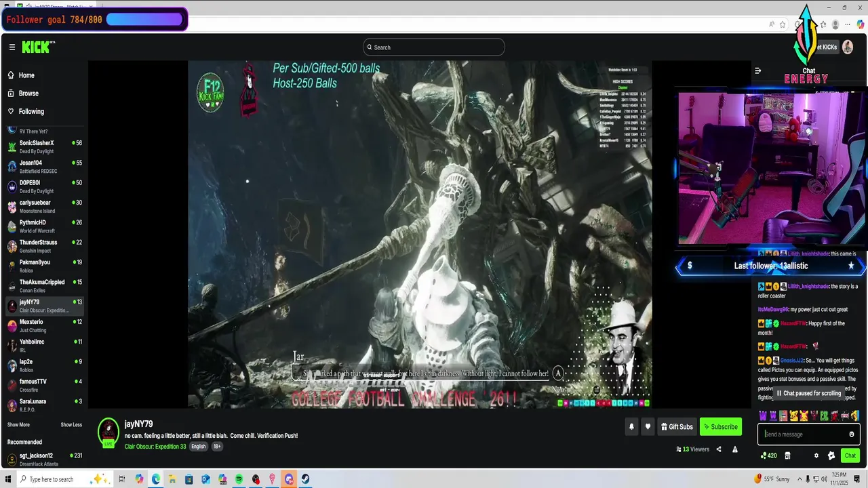Open chat settings gear icon
The width and height of the screenshot is (868, 488).
(x=816, y=455)
